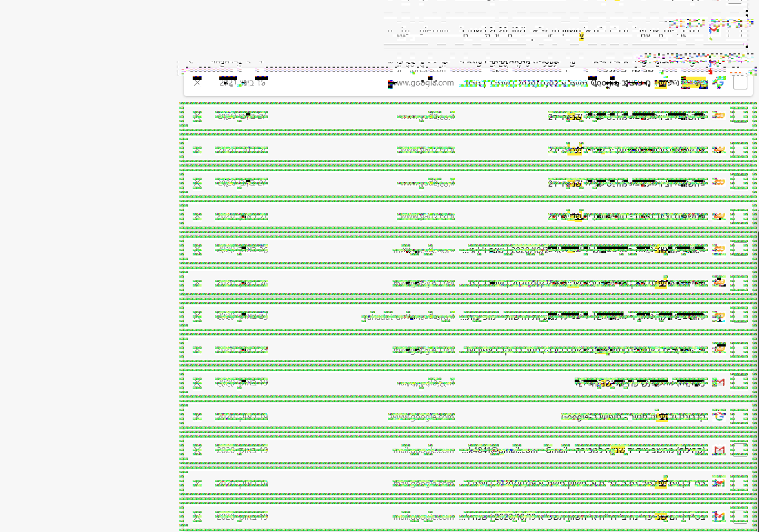The width and height of the screenshot is (759, 532).
Task: Remove the white-background www.google.com entry with X
Action: 197,83
